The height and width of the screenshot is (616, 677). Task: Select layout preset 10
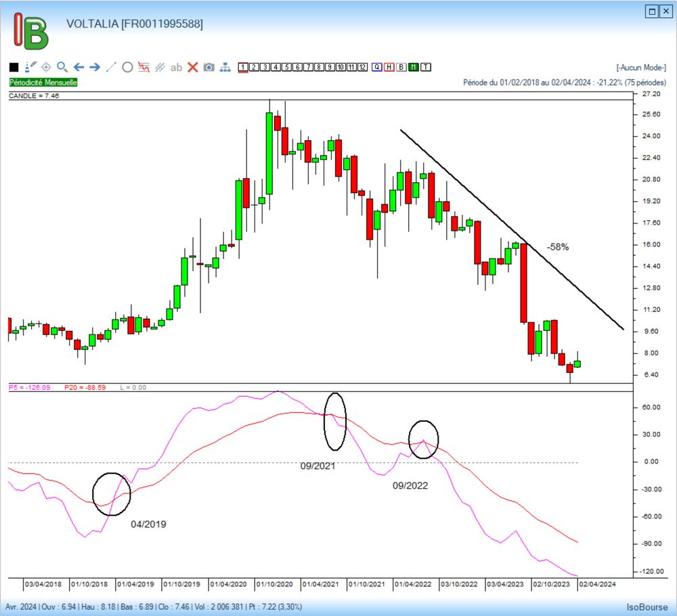click(341, 67)
